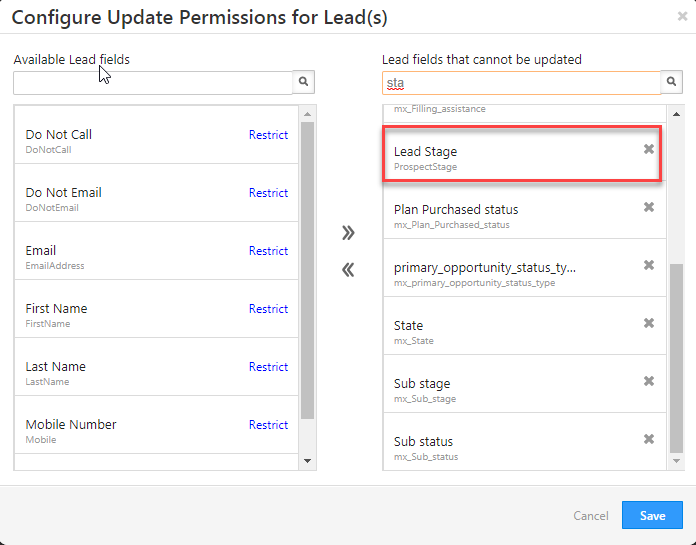
Task: Restrict the First Name field
Action: tap(268, 309)
